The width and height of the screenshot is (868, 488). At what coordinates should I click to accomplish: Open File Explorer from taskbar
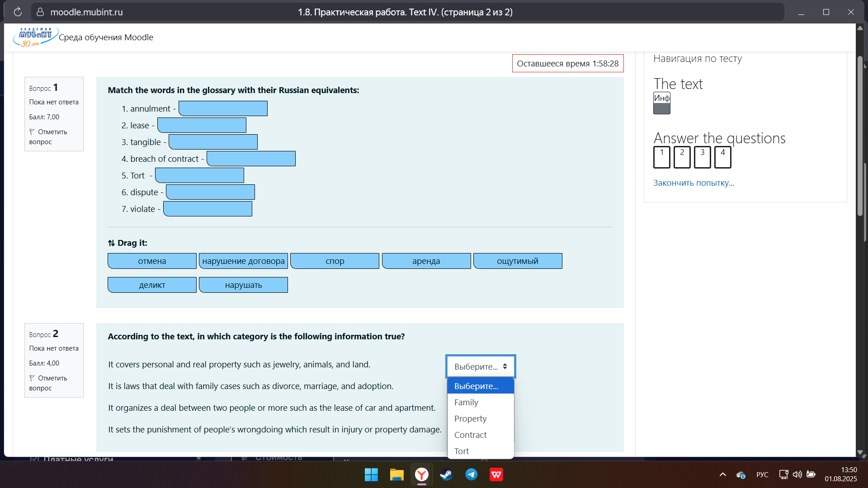point(396,474)
